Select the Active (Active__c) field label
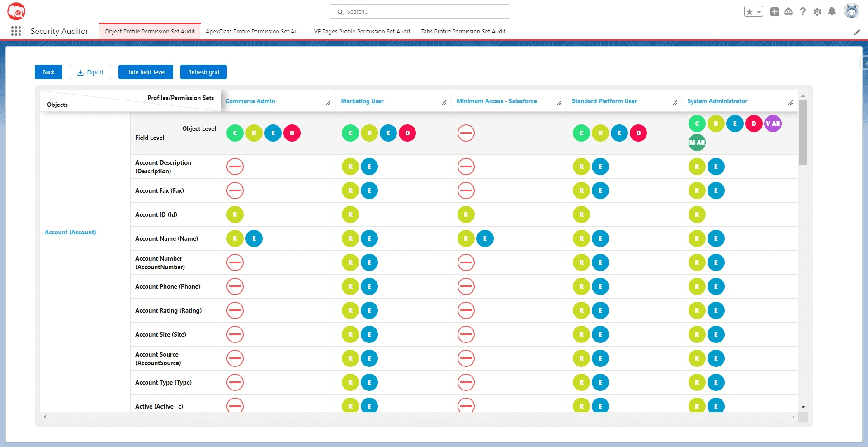Screen dimensions: 868x447 (x=159, y=406)
